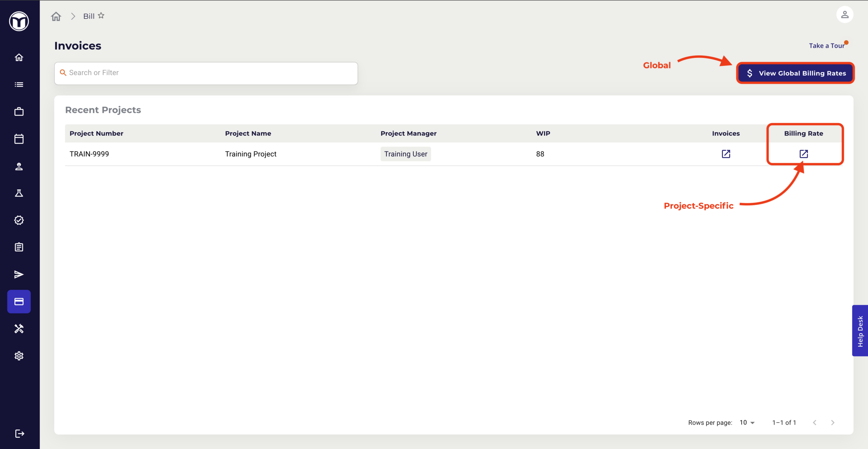Click the paper plane send icon

pos(19,274)
